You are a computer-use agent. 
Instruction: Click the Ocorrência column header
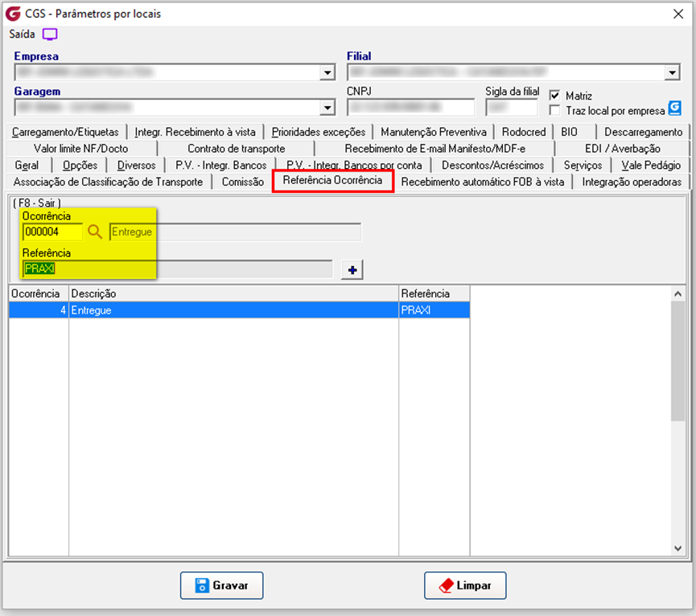pyautogui.click(x=39, y=294)
